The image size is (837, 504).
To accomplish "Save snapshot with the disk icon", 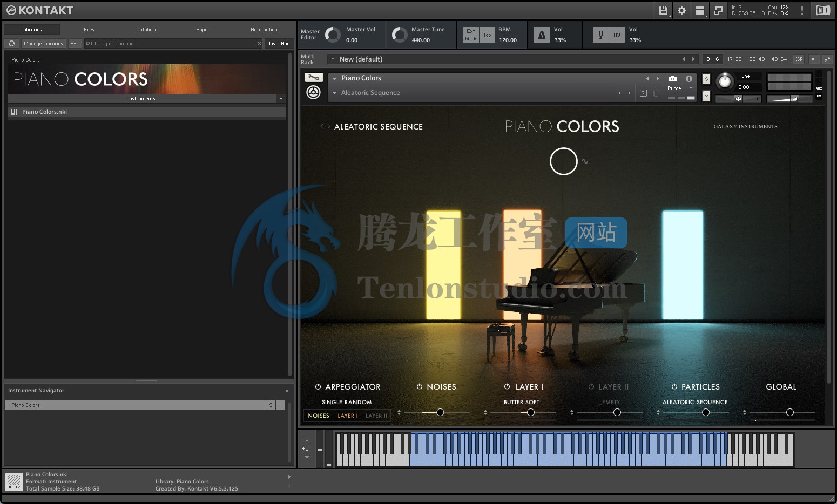I will (643, 93).
